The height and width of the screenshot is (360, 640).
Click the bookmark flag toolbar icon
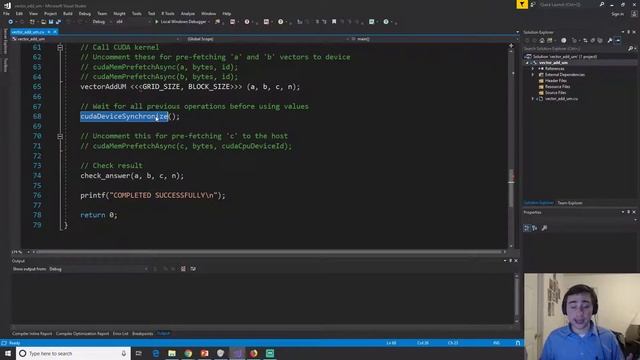pyautogui.click(x=334, y=22)
